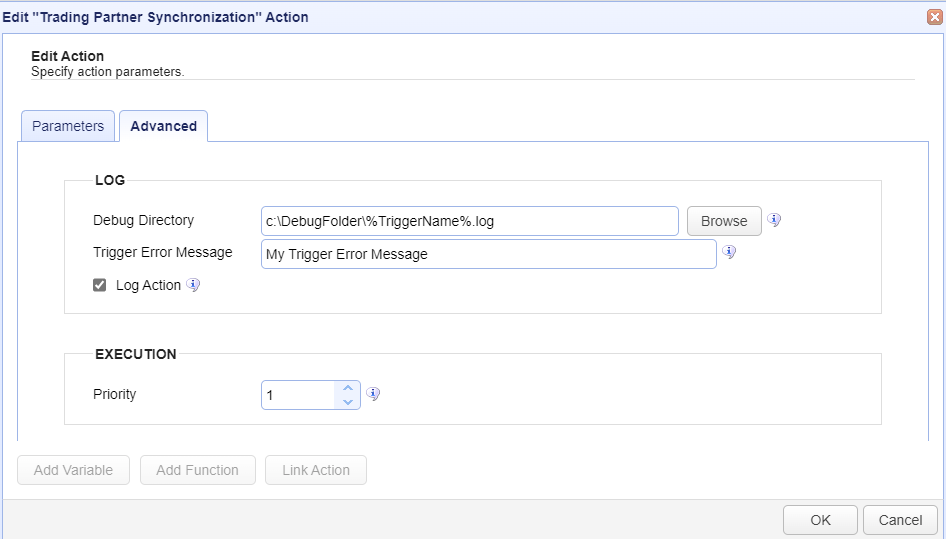Uncheck the Log Action checkbox
This screenshot has width=946, height=539.
[x=100, y=285]
